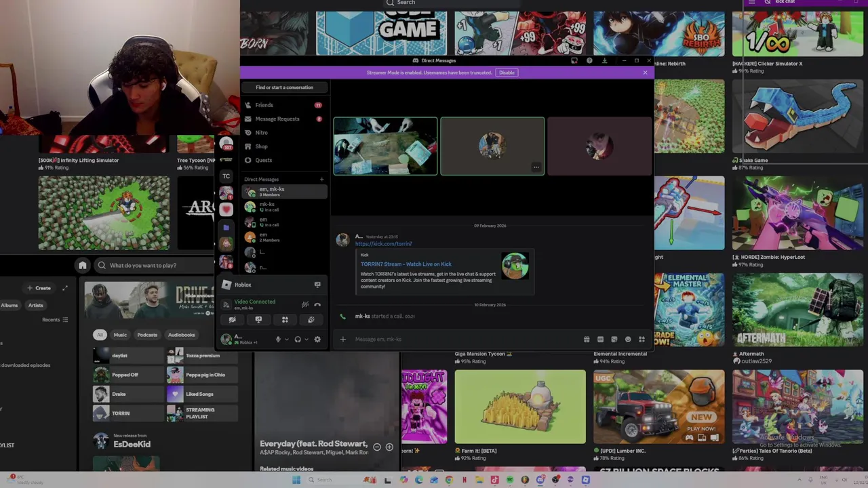Open the soundboard in voice panel
Screen dimensions: 868x488
pos(311,320)
